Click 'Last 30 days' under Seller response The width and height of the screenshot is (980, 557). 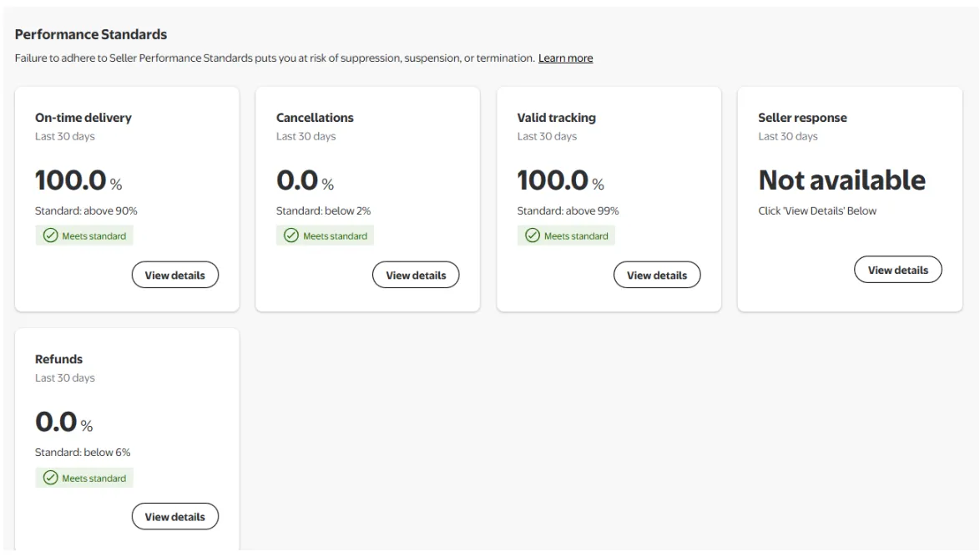(x=787, y=136)
